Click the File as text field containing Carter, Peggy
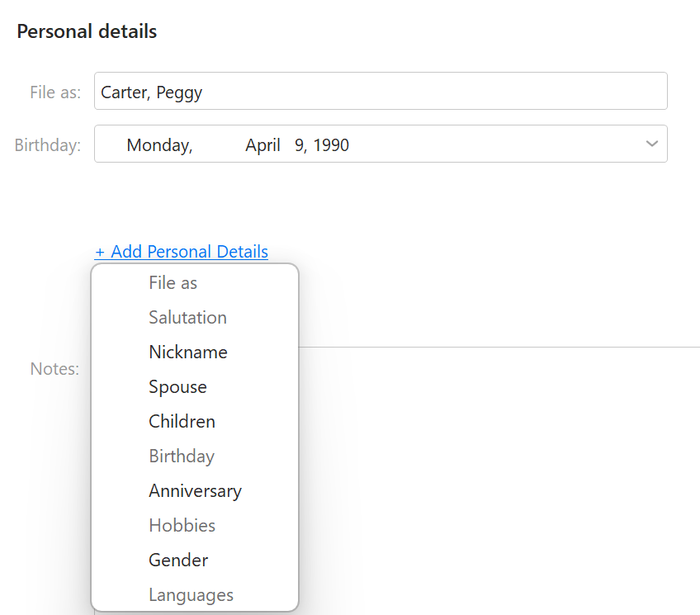The width and height of the screenshot is (700, 615). pos(380,92)
